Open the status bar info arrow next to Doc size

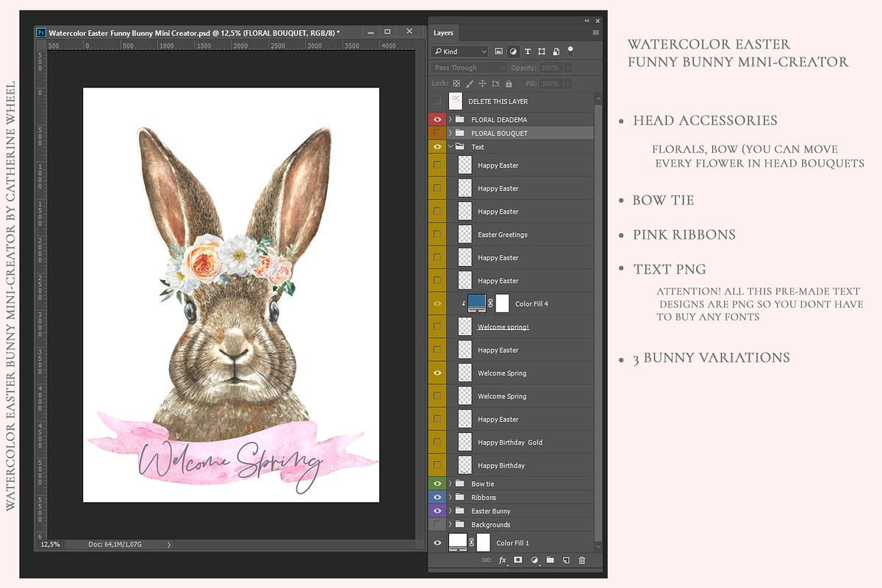[169, 545]
